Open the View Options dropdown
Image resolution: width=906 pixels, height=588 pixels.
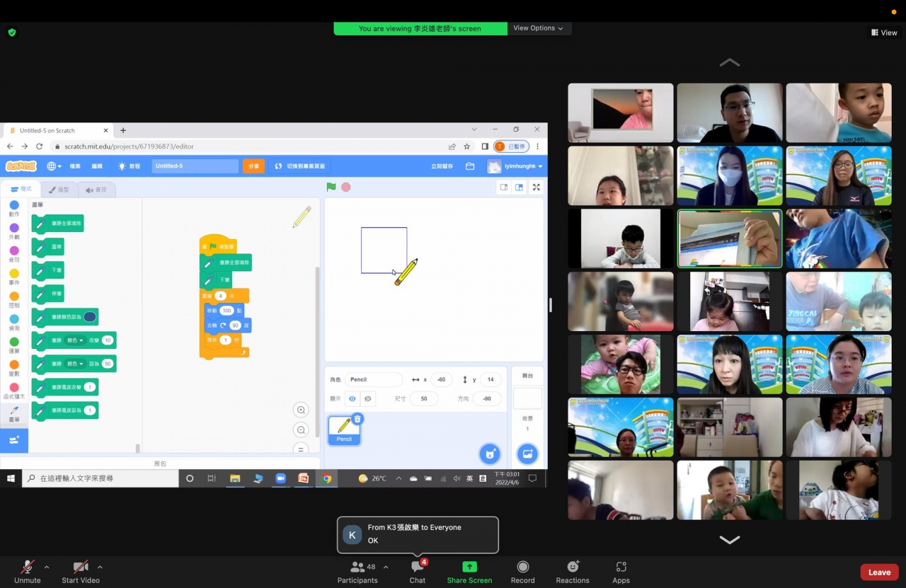coord(538,28)
